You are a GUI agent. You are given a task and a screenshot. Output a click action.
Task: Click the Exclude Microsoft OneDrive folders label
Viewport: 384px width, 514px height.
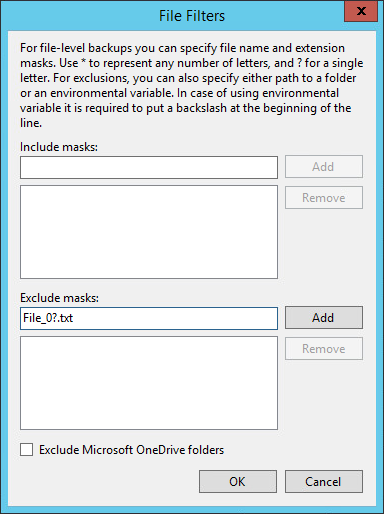pyautogui.click(x=131, y=450)
